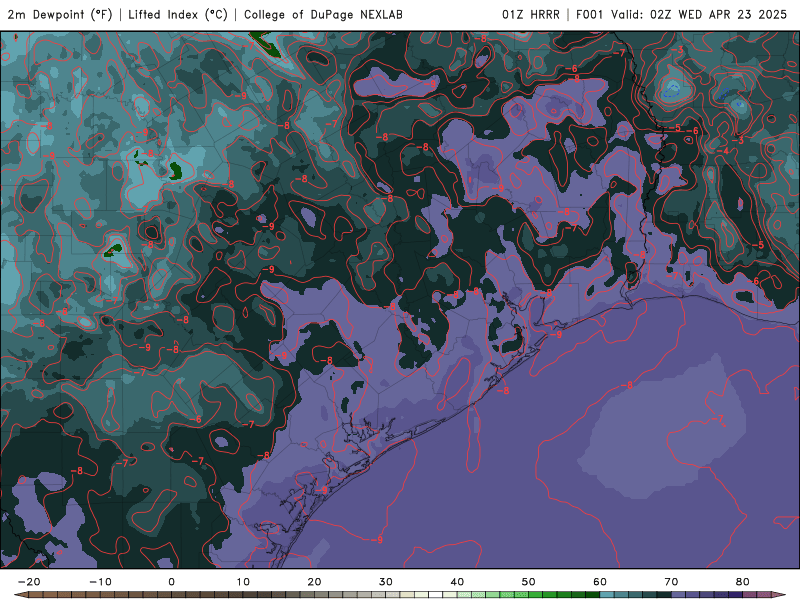Viewport: 800px width, 600px height.
Task: Click the 80 label on the color scale
Action: pos(743,582)
